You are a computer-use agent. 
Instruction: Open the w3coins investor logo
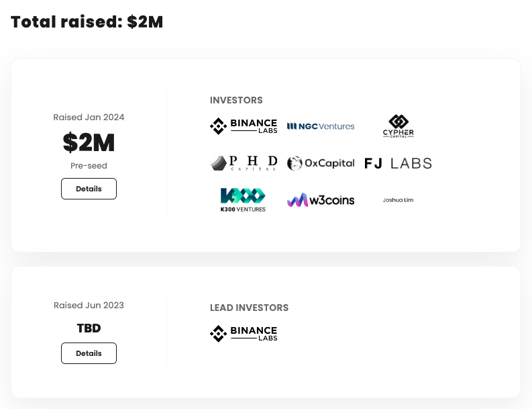tap(321, 200)
